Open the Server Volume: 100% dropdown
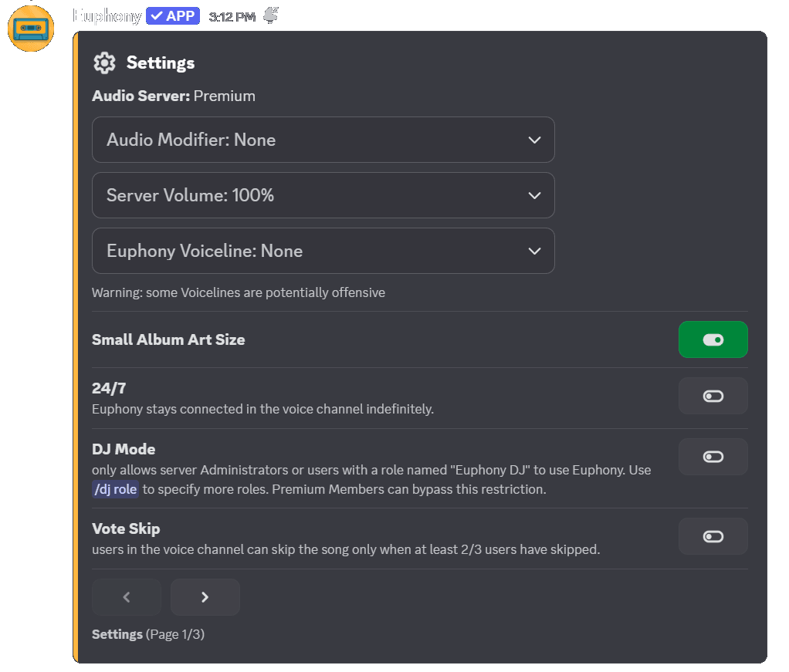 tap(323, 195)
